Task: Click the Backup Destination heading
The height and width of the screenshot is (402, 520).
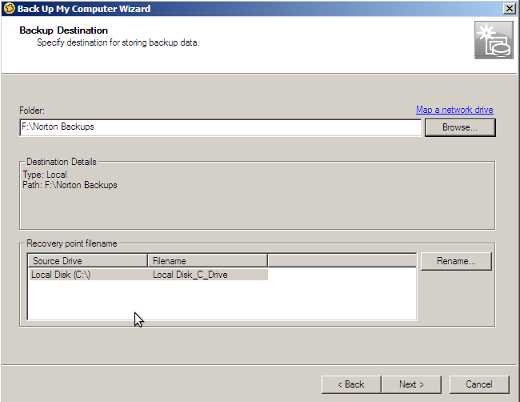Action: coord(64,30)
